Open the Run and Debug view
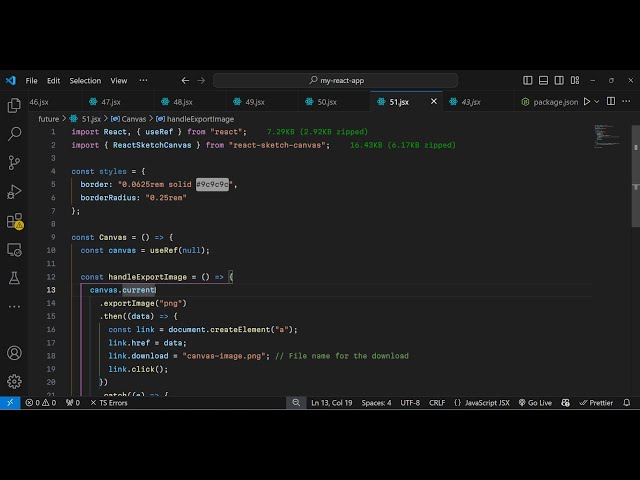Image resolution: width=640 pixels, height=480 pixels. pos(14,191)
